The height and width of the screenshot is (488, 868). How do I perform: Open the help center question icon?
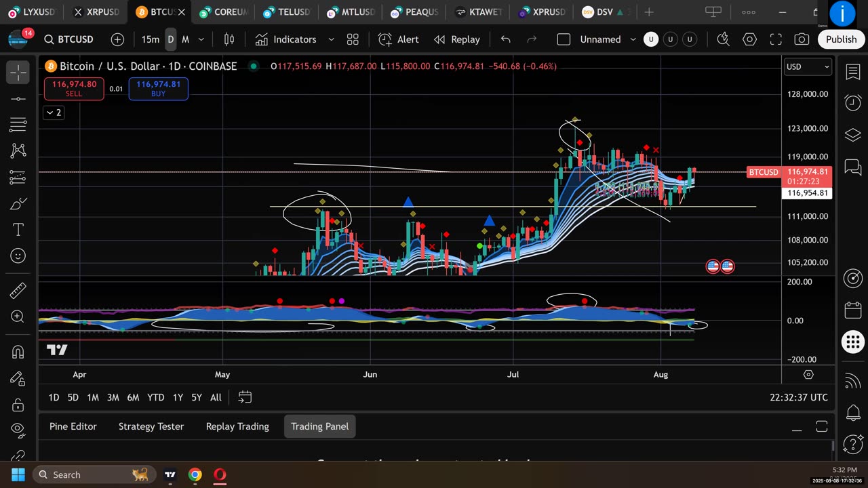click(853, 445)
